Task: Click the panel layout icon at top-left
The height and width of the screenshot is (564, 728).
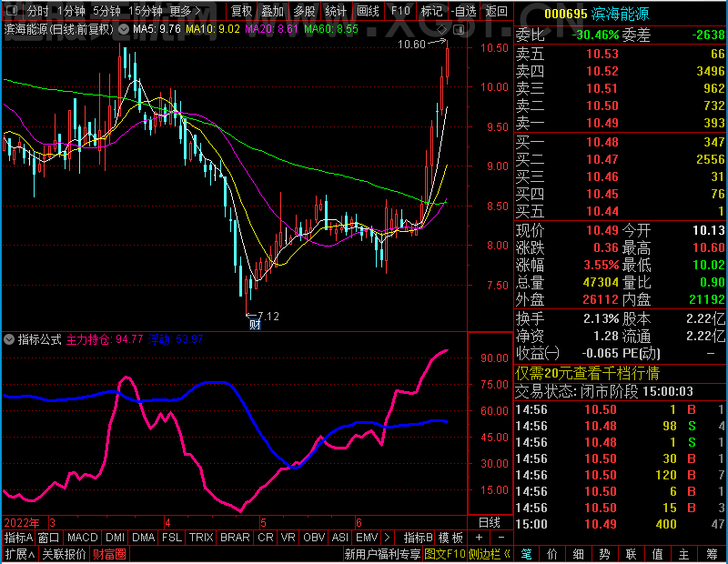Action: tap(12, 11)
